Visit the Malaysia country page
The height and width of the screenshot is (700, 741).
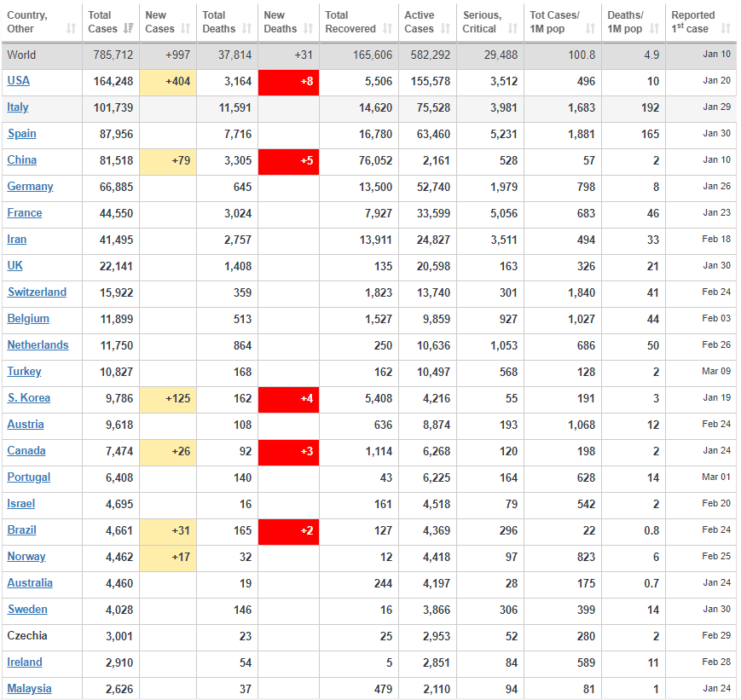pos(30,689)
